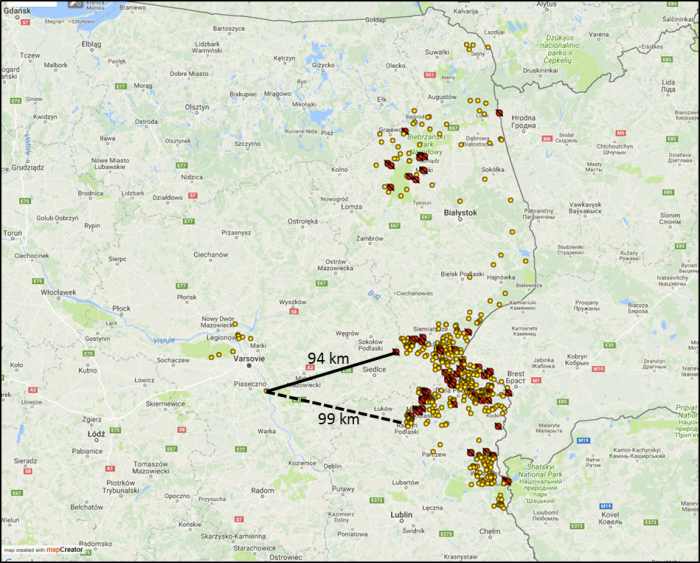The width and height of the screenshot is (700, 563).
Task: Select the Varsovie city label
Action: [249, 359]
